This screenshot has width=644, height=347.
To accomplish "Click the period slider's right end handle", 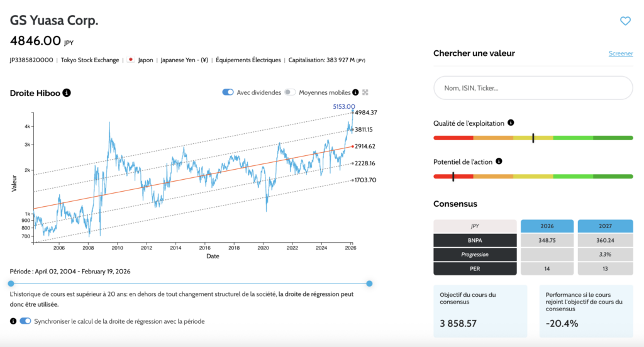I will click(369, 284).
